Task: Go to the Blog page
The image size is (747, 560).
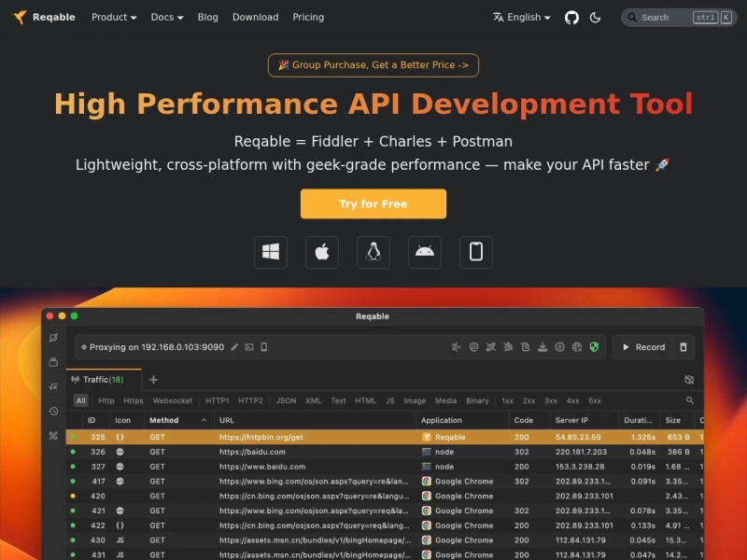Action: [x=207, y=17]
